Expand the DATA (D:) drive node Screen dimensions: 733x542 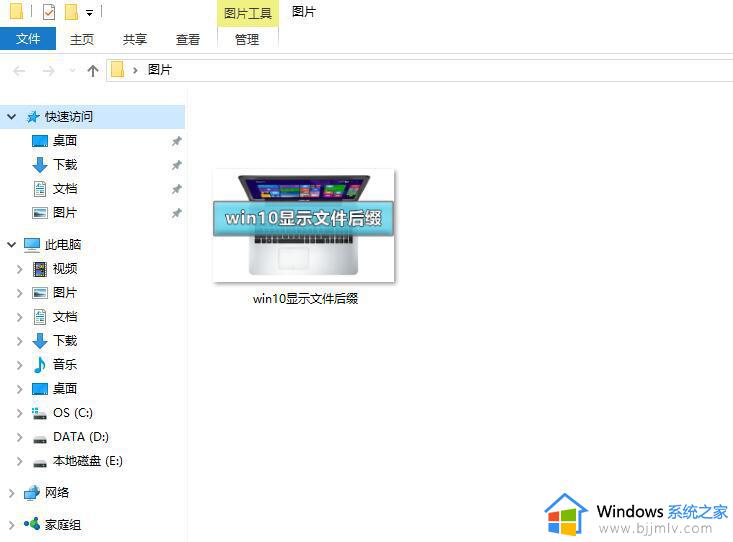[20, 437]
